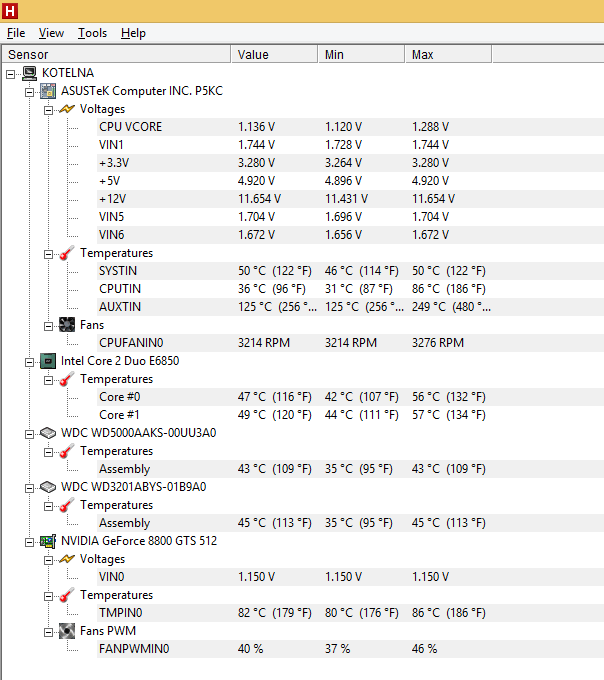
Task: Collapse the KOTELNA root node
Action: (x=10, y=75)
